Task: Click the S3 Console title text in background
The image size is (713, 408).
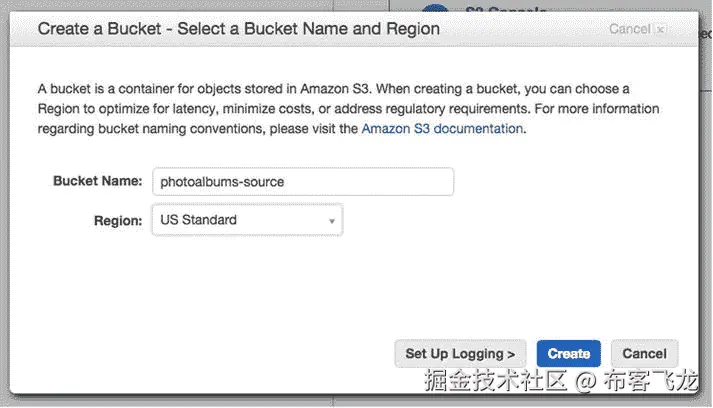Action: point(510,9)
